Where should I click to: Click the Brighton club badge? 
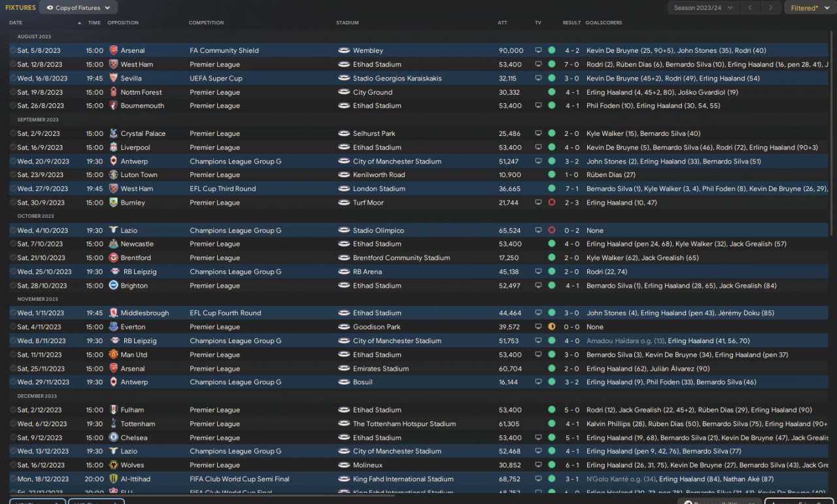coord(114,286)
